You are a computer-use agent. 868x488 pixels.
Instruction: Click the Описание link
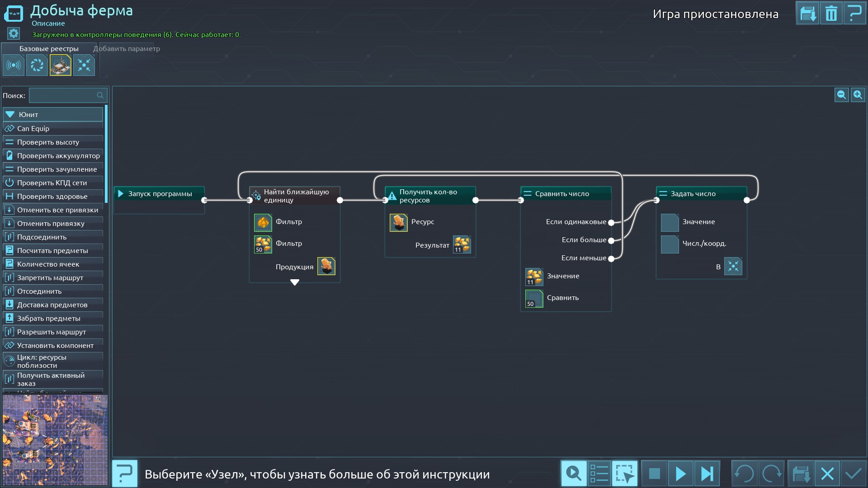(x=48, y=23)
